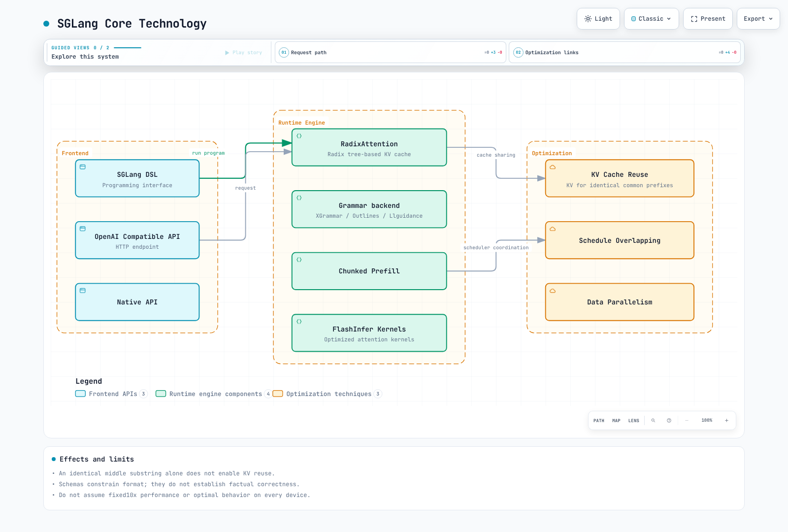788x532 pixels.
Task: Click the 'XGrammar / Outlines / Llguidance' subtitle
Action: tap(369, 216)
